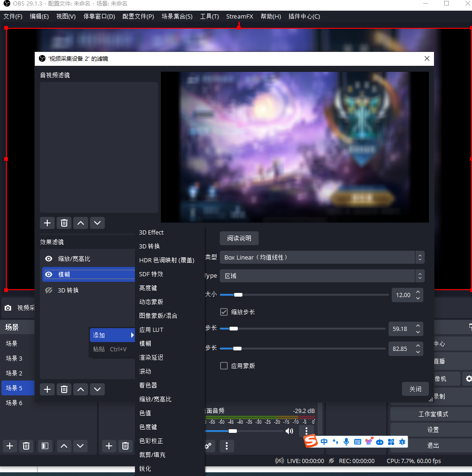Uncheck the 缩放步长 checkbox
This screenshot has width=472, height=476.
pos(224,312)
